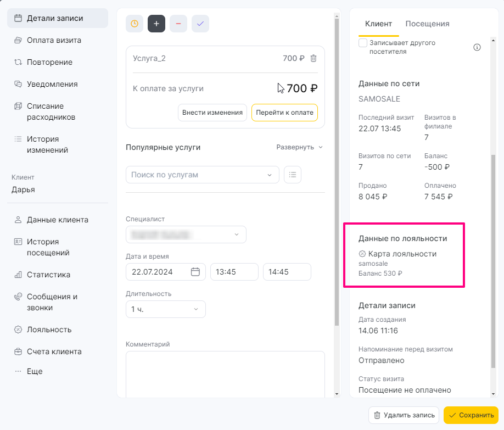Click the client name Дарья

(x=23, y=189)
